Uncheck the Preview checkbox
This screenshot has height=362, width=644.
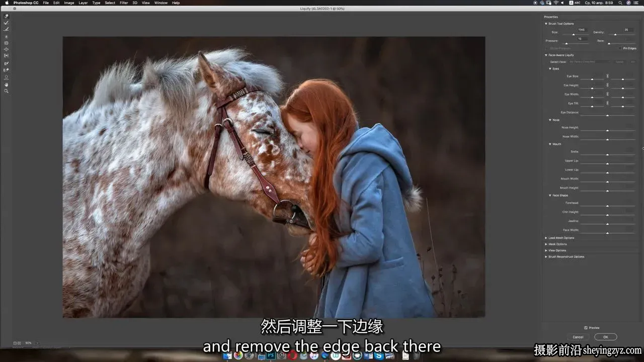pos(586,328)
